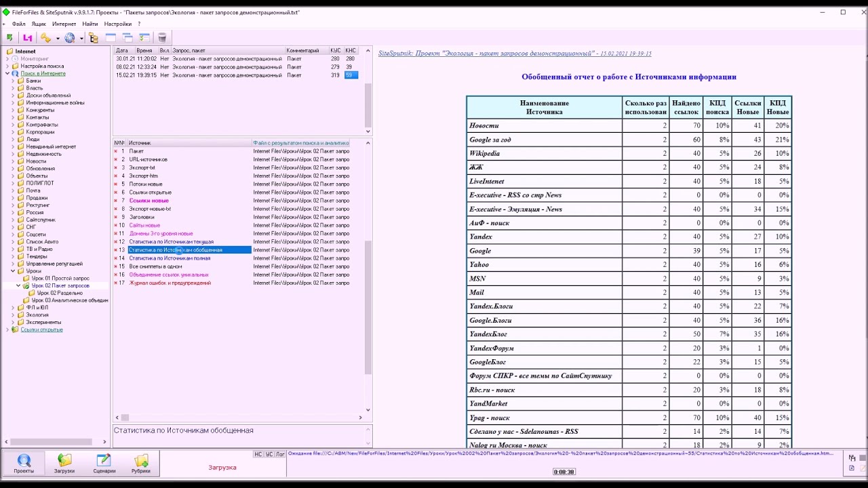
Task: Click the magenta L1 toolbar icon
Action: pos(28,38)
